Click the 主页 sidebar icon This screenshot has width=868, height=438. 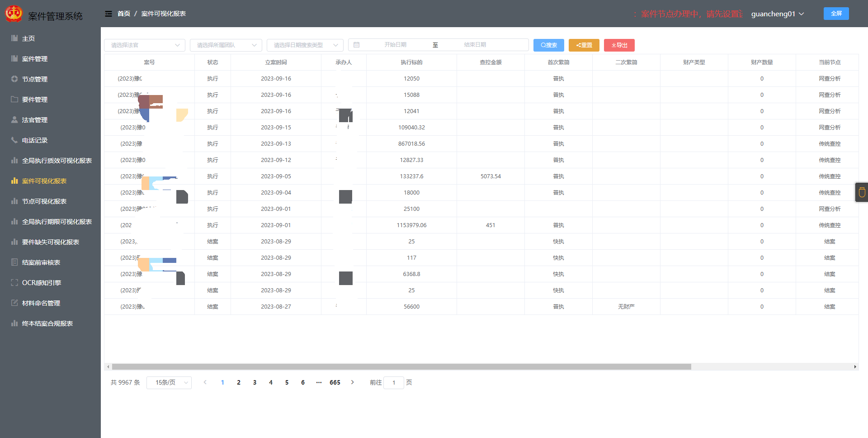pos(14,38)
